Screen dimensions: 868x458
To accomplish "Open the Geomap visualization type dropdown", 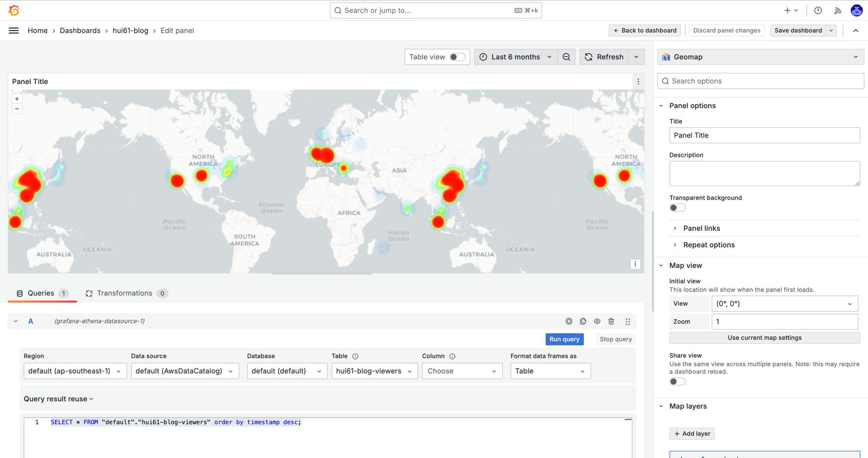I will tap(760, 57).
